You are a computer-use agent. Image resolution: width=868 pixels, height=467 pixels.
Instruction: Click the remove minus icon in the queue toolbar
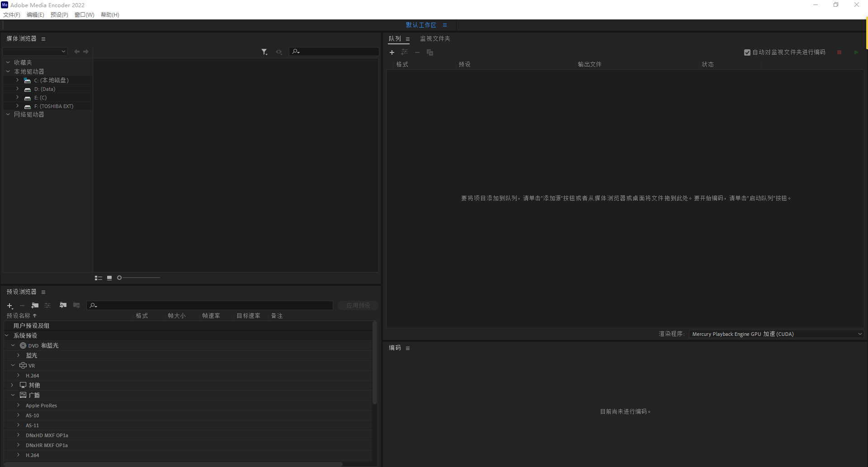click(417, 52)
